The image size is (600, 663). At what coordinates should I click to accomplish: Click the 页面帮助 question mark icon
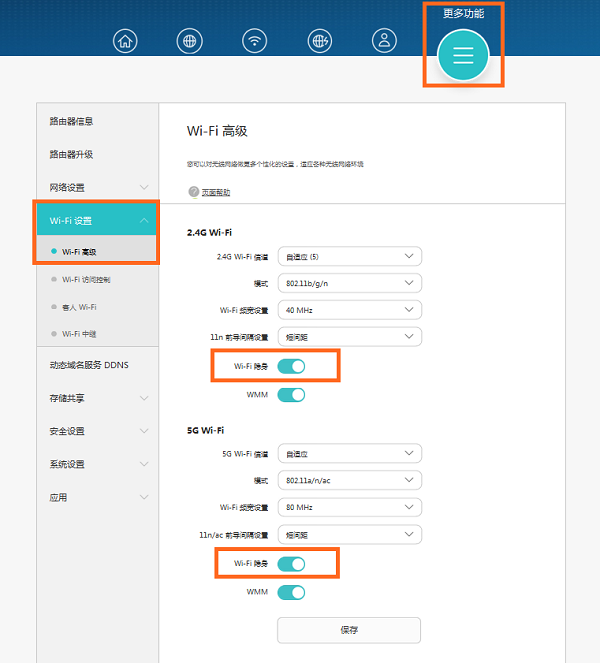point(193,192)
